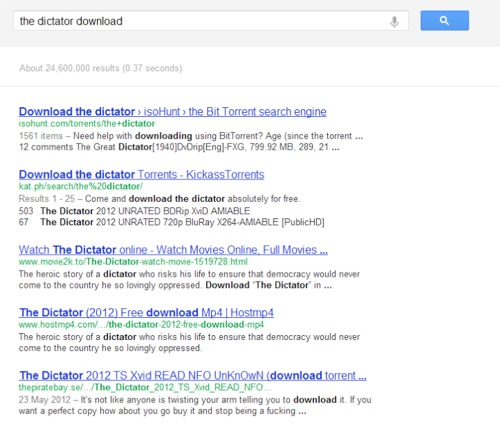Viewport: 500px width, 425px height.
Task: Click the isohunt.com/torrents green URL
Action: point(87,124)
